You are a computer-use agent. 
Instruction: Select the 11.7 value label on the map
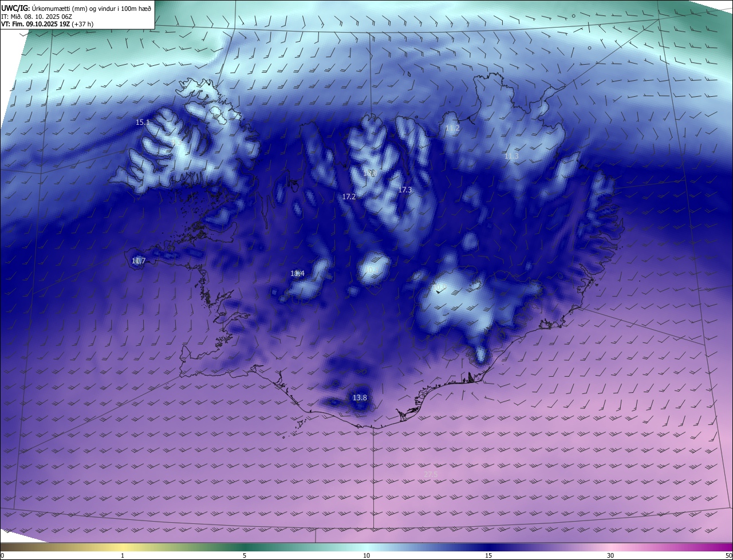(x=139, y=261)
